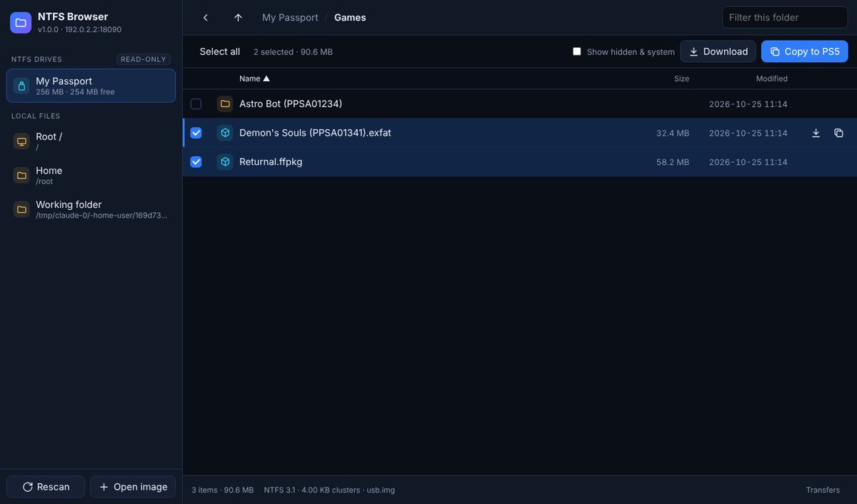Viewport: 857px width, 504px height.
Task: Click the My Passport drive icon
Action: pyautogui.click(x=21, y=86)
